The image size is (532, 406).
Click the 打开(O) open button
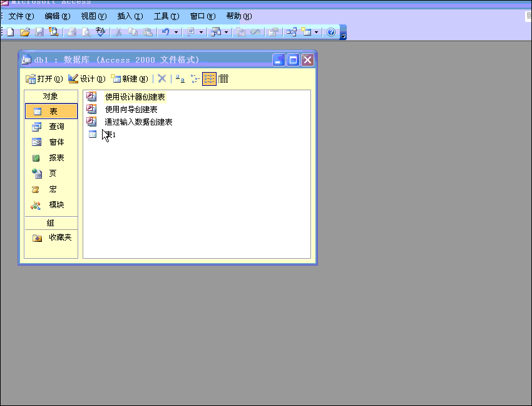pyautogui.click(x=44, y=79)
